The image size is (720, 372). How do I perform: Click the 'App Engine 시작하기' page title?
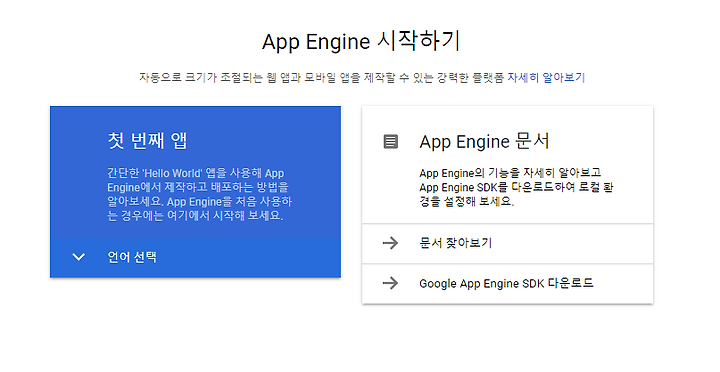[x=360, y=42]
